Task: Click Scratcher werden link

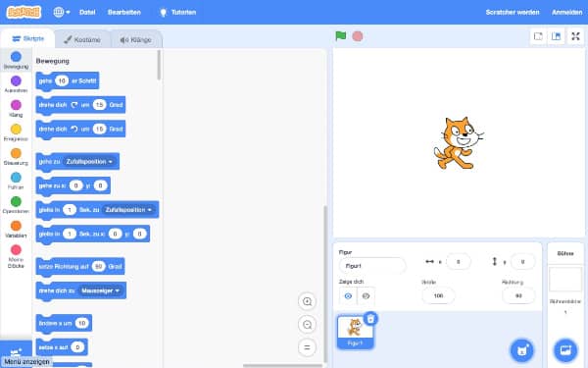Action: coord(513,12)
